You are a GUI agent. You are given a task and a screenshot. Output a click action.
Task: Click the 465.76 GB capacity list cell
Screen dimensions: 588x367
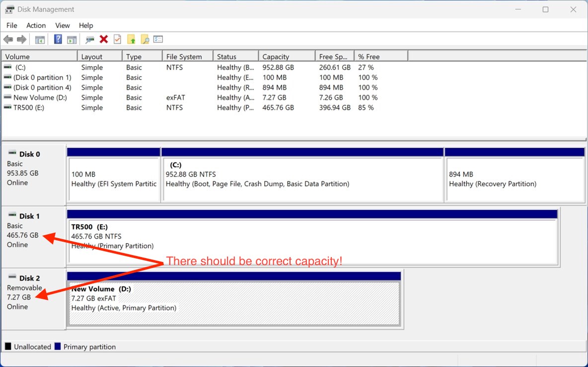(278, 108)
